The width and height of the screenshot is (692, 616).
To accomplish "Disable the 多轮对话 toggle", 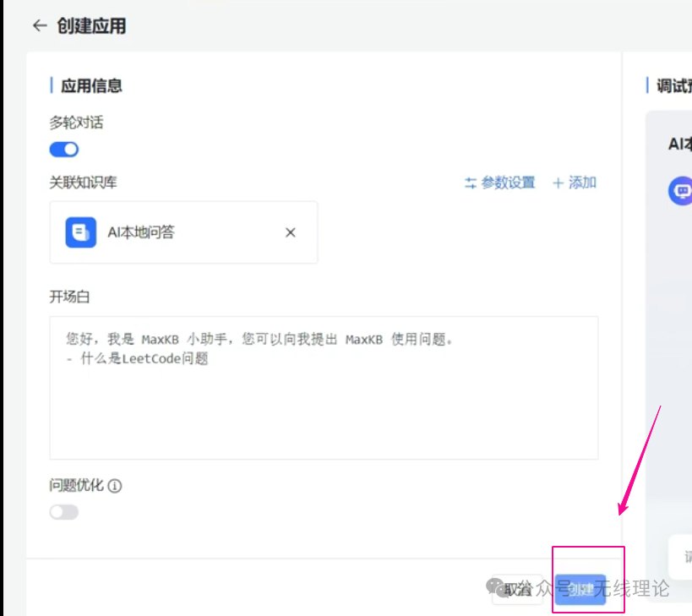I will (63, 149).
